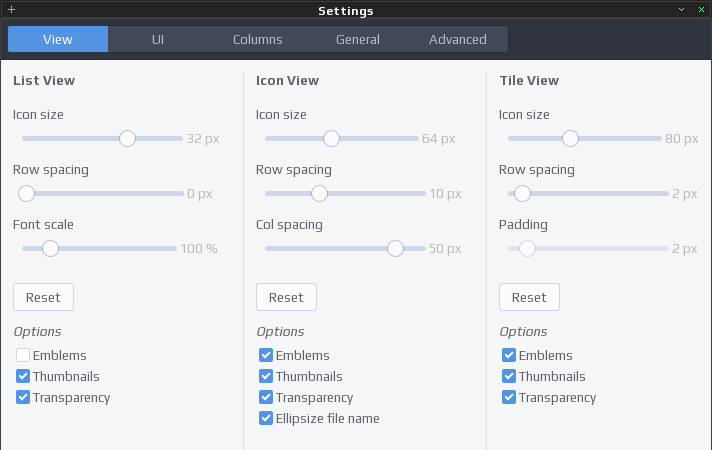Uncheck Emblems in Icon View
The width and height of the screenshot is (712, 450).
click(266, 355)
